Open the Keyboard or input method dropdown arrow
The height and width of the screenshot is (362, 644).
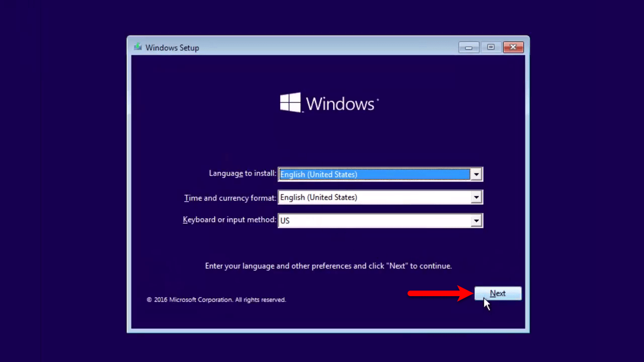point(476,221)
